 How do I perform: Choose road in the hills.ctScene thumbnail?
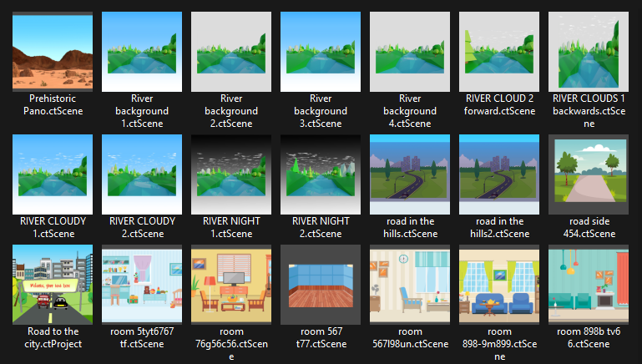pos(410,174)
